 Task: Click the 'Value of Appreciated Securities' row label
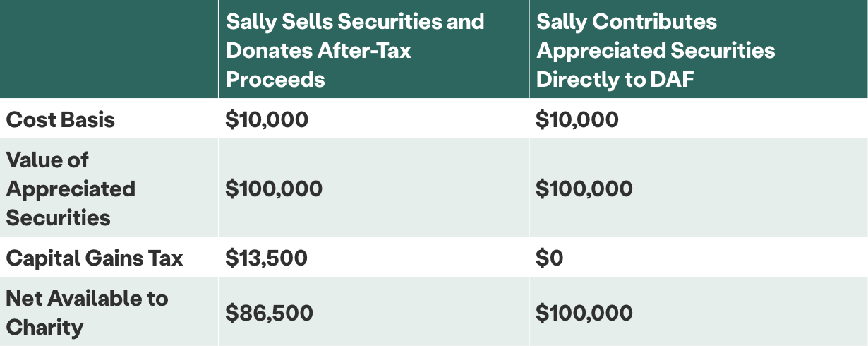point(71,189)
